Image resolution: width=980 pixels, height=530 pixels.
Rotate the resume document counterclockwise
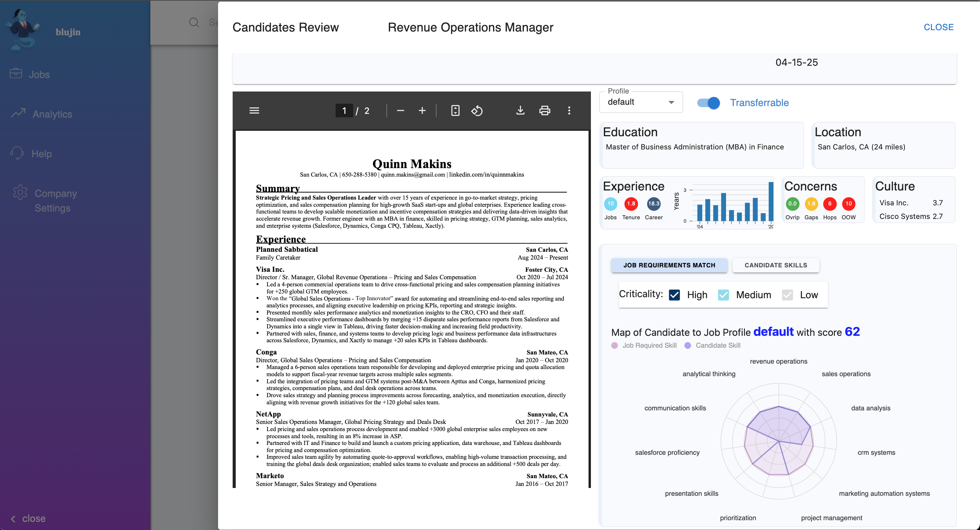coord(477,110)
